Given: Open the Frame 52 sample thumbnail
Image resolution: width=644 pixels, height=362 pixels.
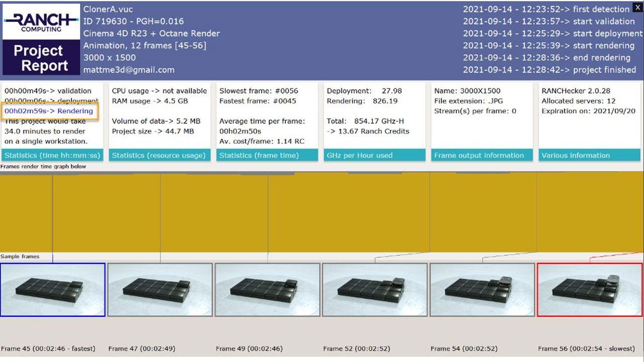Looking at the screenshot, I should [x=375, y=290].
